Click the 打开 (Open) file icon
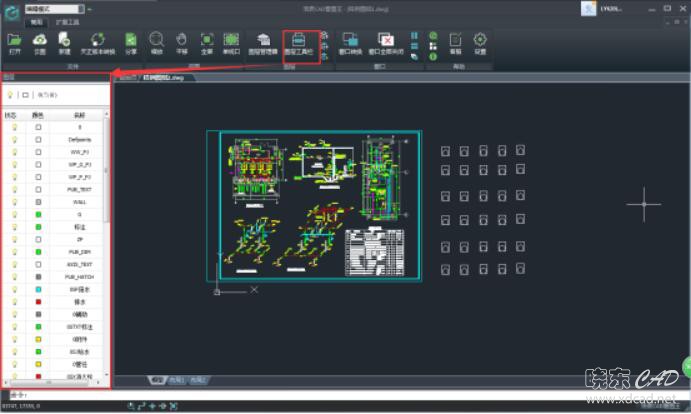This screenshot has height=414, width=691. pos(15,42)
